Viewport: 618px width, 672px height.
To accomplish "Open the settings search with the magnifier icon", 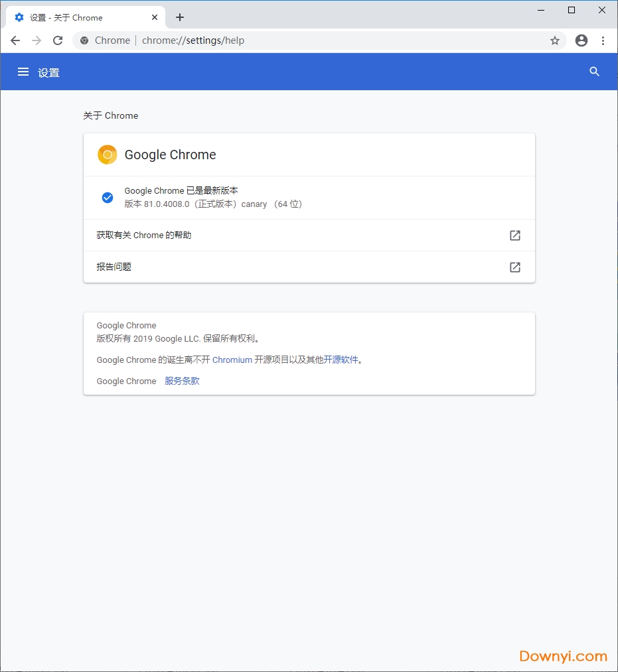I will 594,72.
